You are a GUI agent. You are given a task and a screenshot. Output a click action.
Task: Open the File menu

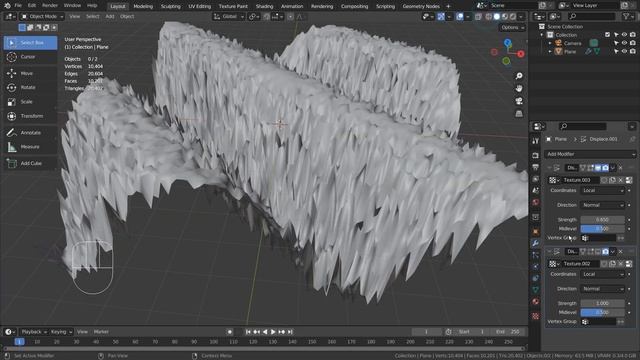tap(18, 6)
